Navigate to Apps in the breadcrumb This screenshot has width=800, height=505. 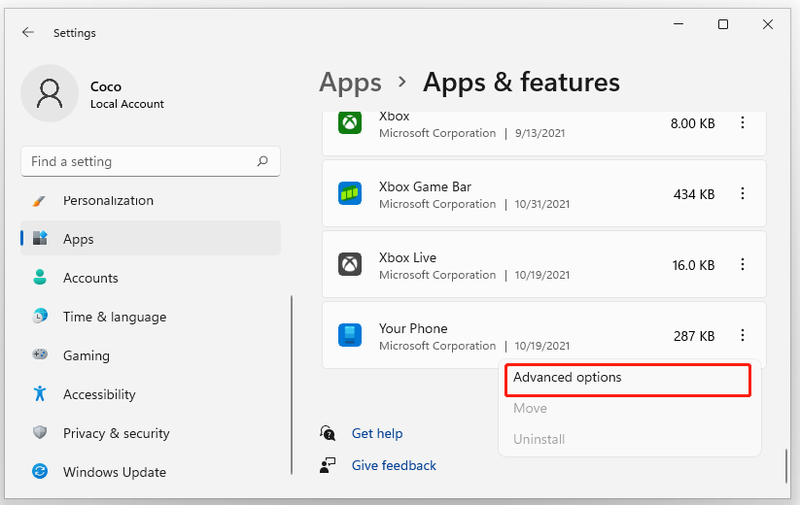(x=351, y=83)
